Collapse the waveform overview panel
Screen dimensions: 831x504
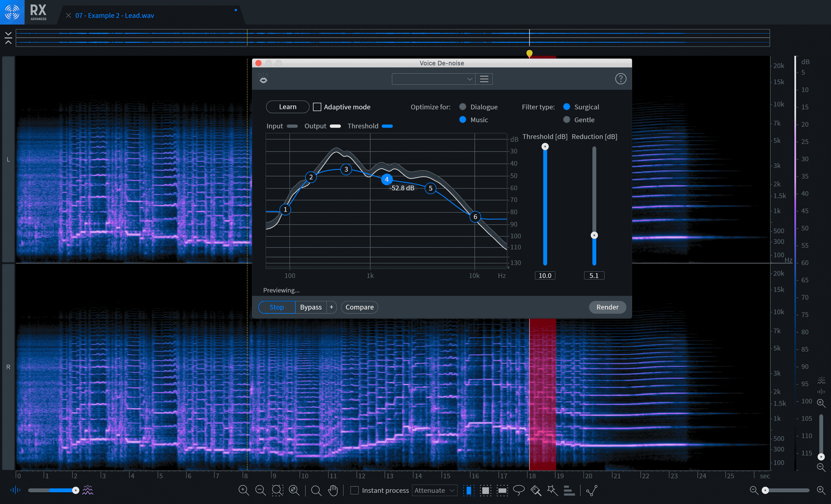8,38
